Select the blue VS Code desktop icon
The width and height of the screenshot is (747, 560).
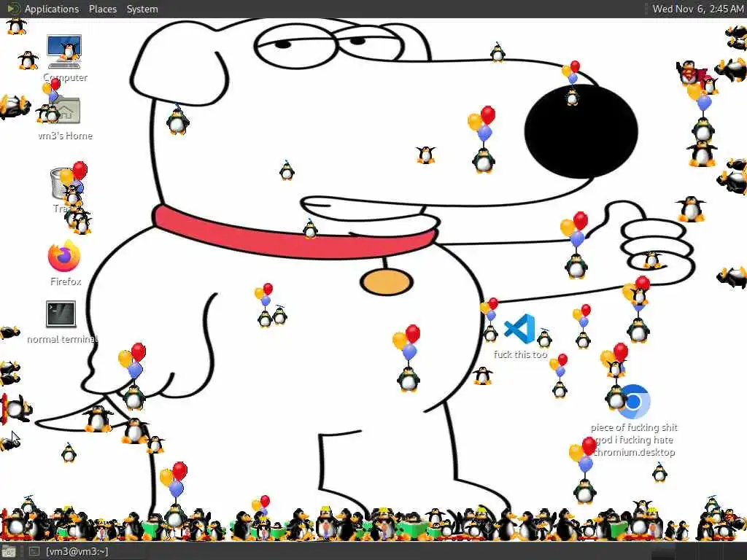click(x=519, y=329)
